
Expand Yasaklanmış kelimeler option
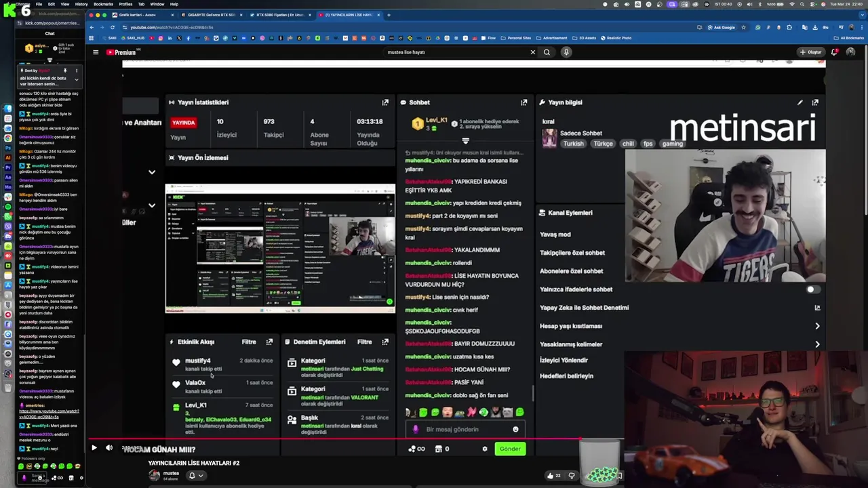(679, 344)
